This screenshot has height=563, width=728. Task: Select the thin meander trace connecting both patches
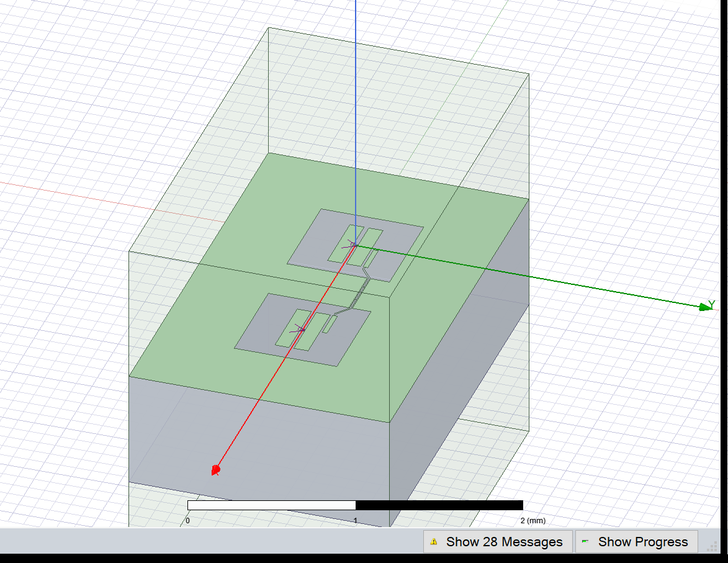(361, 292)
